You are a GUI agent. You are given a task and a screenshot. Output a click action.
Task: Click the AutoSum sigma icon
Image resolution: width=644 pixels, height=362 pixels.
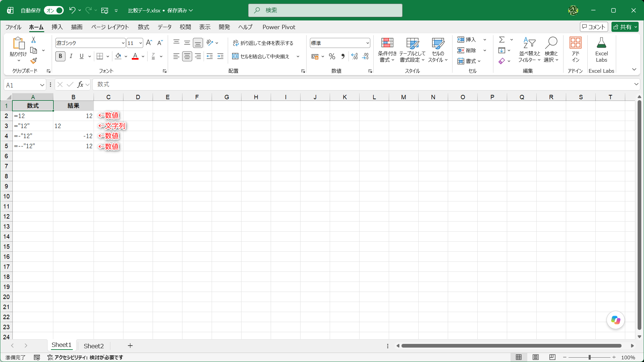(502, 40)
